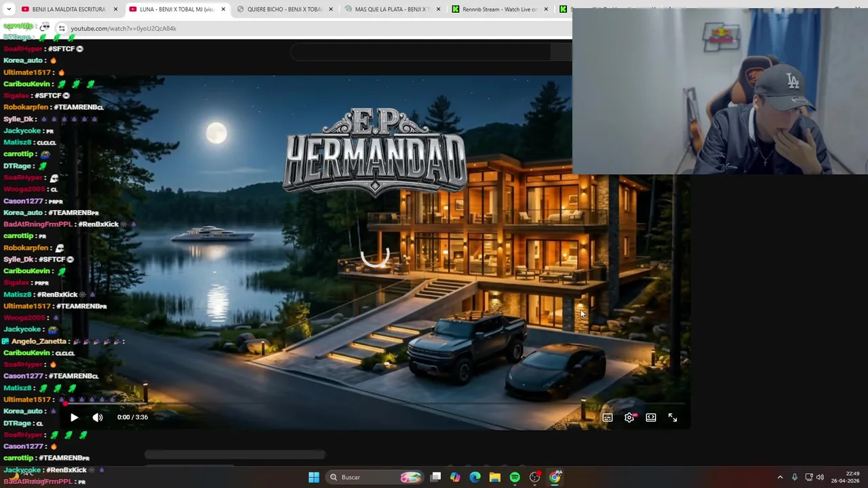Play the YouTube video
Viewport: 868px width, 488px height.
pos(74,418)
